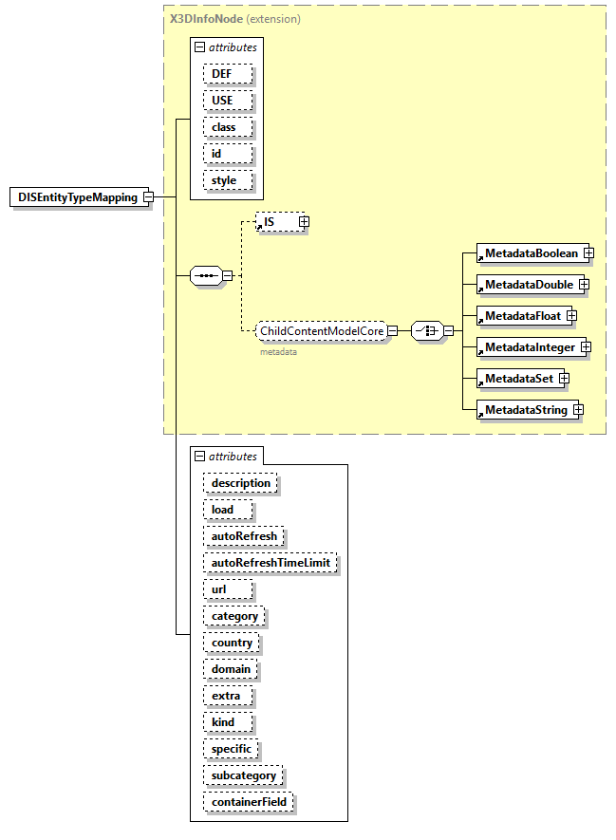Collapse the ChildContentModelCore group

(x=391, y=330)
